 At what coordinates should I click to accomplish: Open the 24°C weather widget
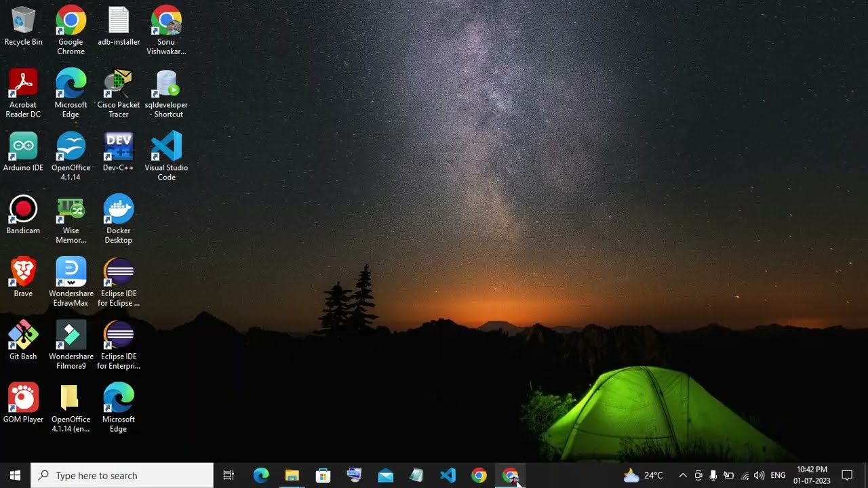click(x=643, y=476)
